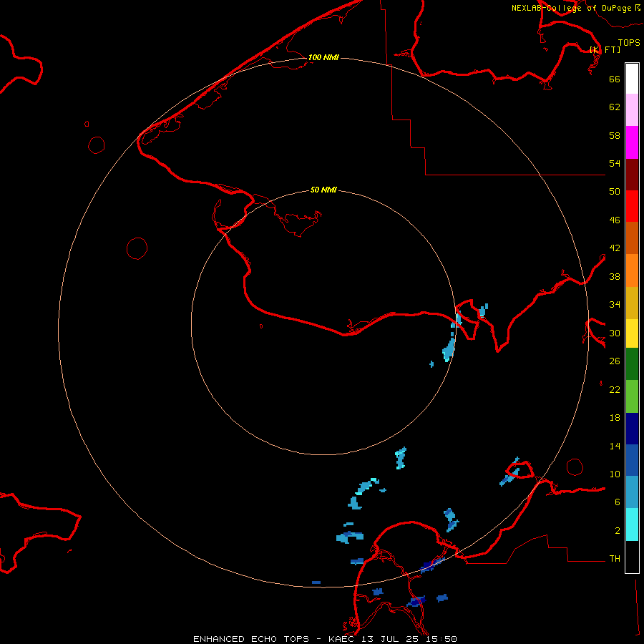The image size is (644, 644).
Task: Click the bright orange swatch on the scale
Action: point(632,270)
